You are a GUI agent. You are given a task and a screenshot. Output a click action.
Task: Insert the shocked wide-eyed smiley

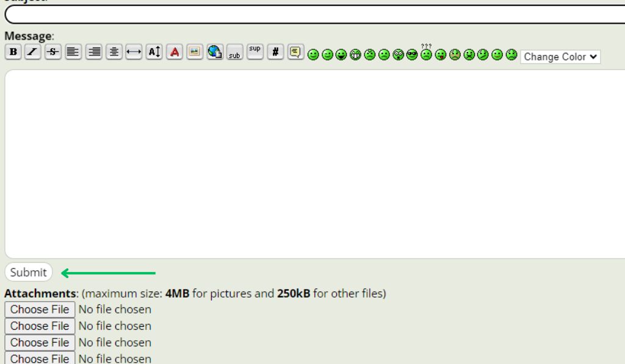point(398,54)
